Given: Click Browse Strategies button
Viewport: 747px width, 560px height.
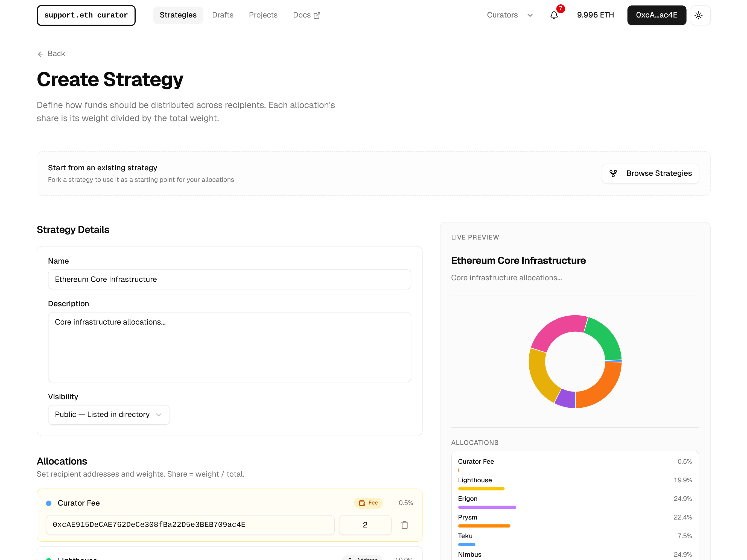Looking at the screenshot, I should coord(650,174).
